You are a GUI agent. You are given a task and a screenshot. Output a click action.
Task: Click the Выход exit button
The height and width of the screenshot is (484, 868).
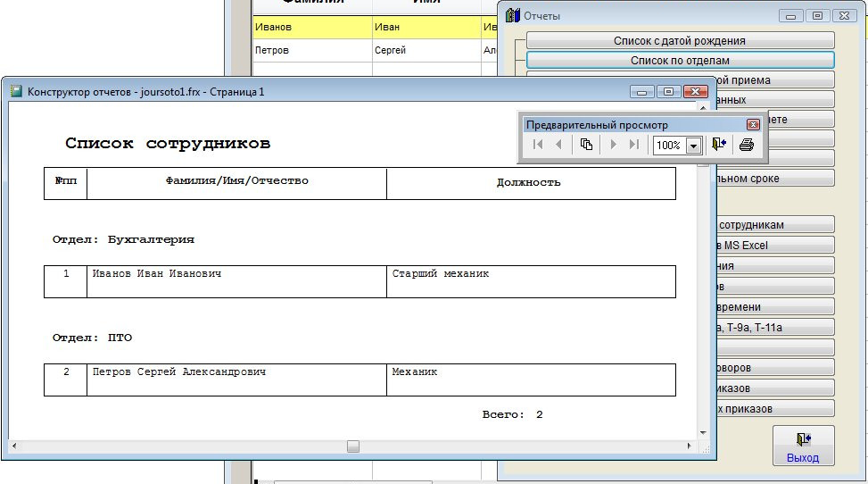803,446
